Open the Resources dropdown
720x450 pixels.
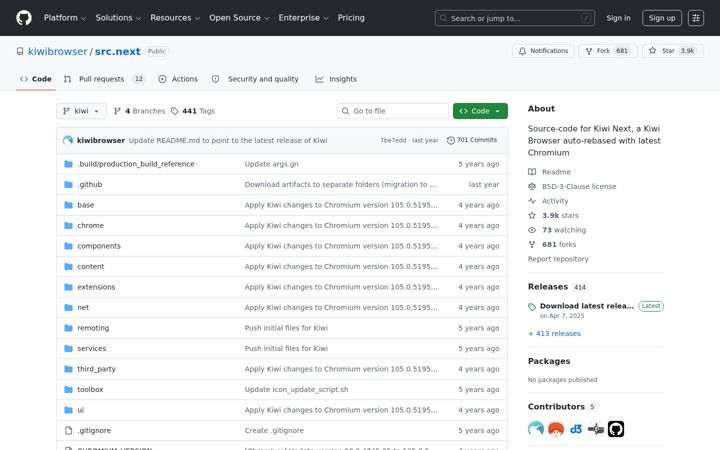click(x=175, y=18)
